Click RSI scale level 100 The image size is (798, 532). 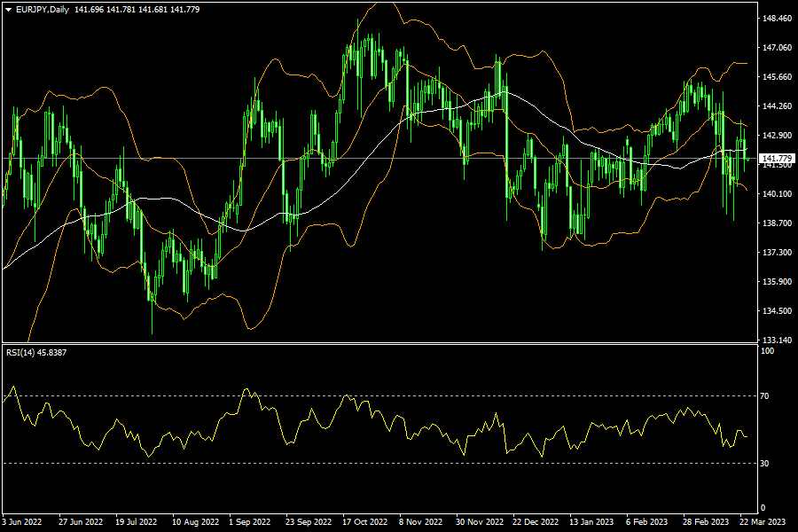pos(766,351)
